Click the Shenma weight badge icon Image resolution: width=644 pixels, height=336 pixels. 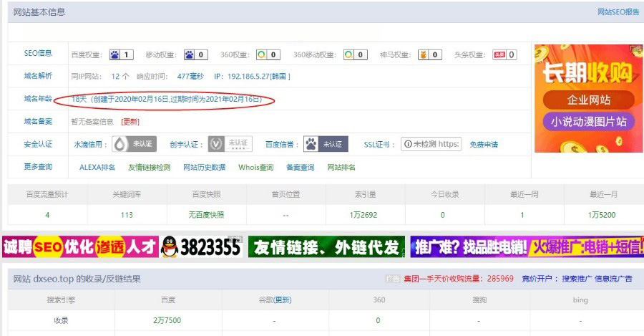click(424, 54)
